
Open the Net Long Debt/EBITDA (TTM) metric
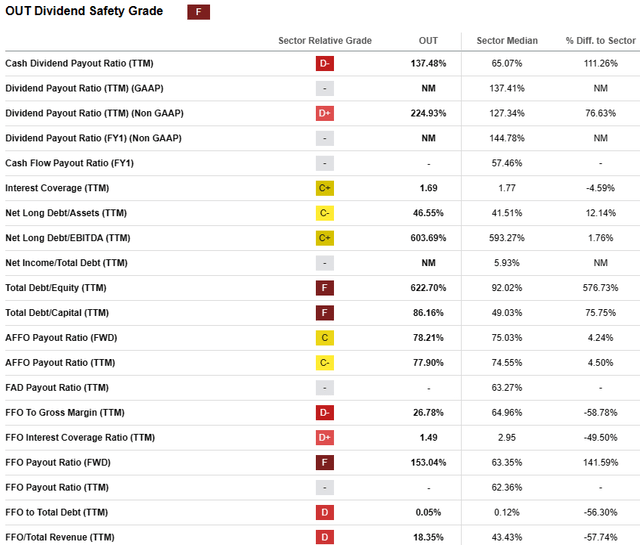68,238
